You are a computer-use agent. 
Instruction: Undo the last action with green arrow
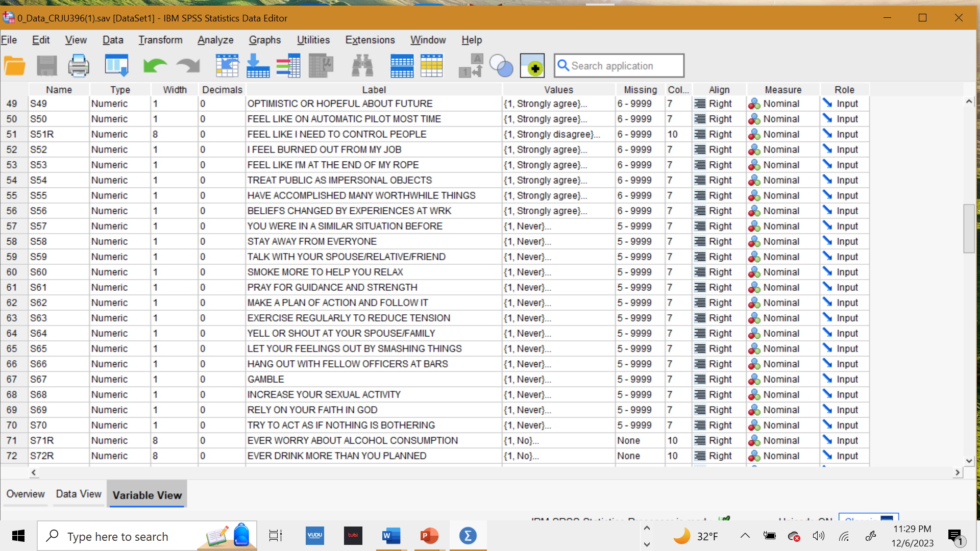155,66
